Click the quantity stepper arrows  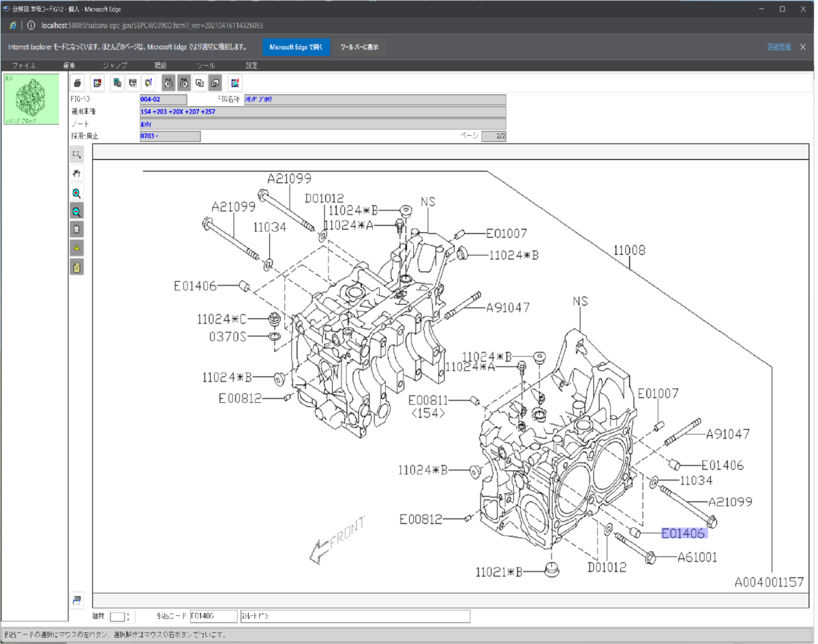tap(128, 617)
